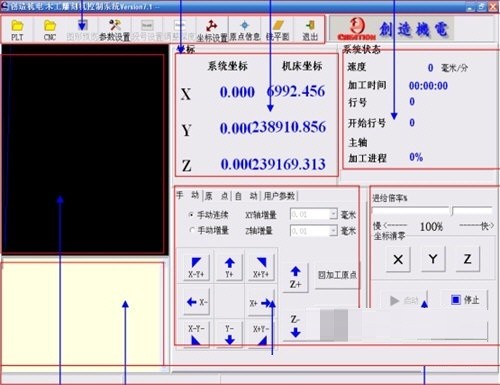
Task: Zero the Y coordinate under 坐标清零
Action: tap(433, 259)
